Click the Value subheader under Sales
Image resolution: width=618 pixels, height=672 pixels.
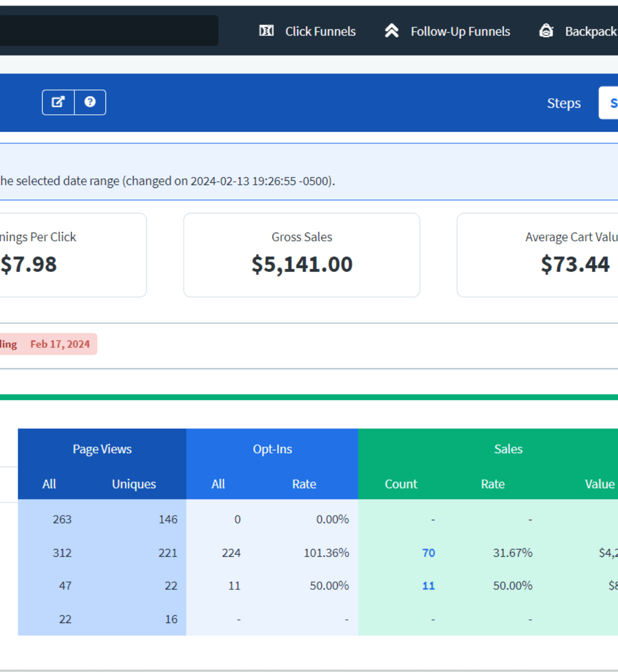point(600,484)
